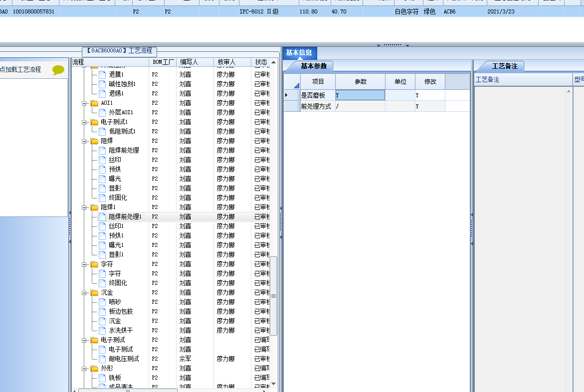This screenshot has width=584, height=392.
Task: Select the 沉金 process step under 沉金 folder
Action: point(115,321)
